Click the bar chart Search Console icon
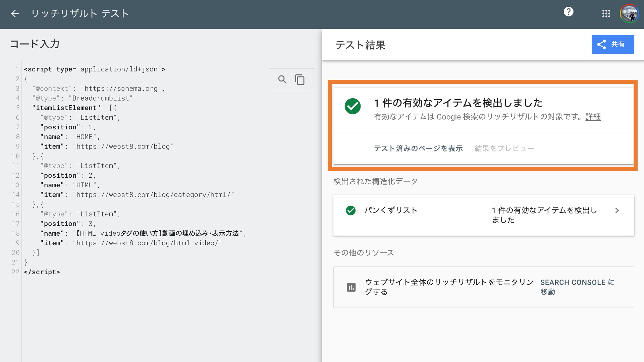This screenshot has height=362, width=644. point(351,287)
